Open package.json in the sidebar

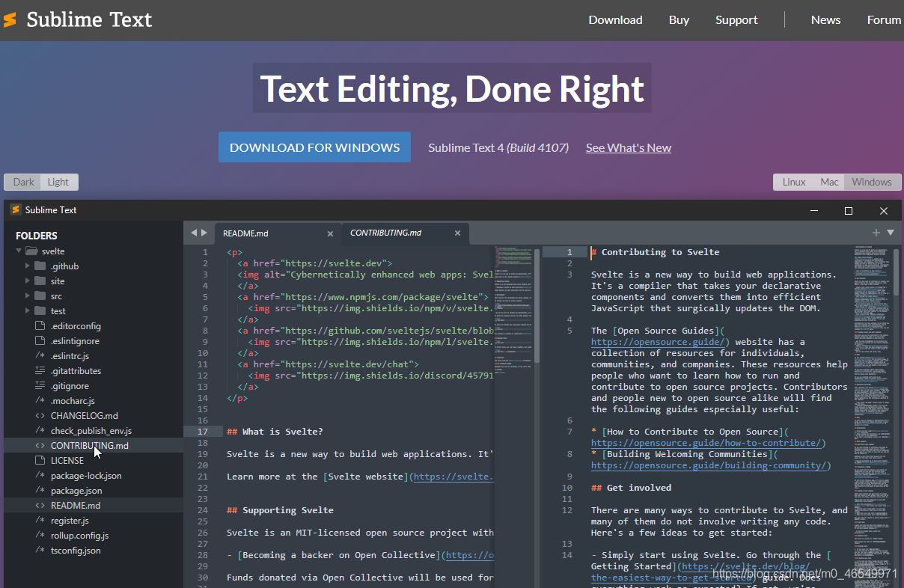tap(76, 491)
